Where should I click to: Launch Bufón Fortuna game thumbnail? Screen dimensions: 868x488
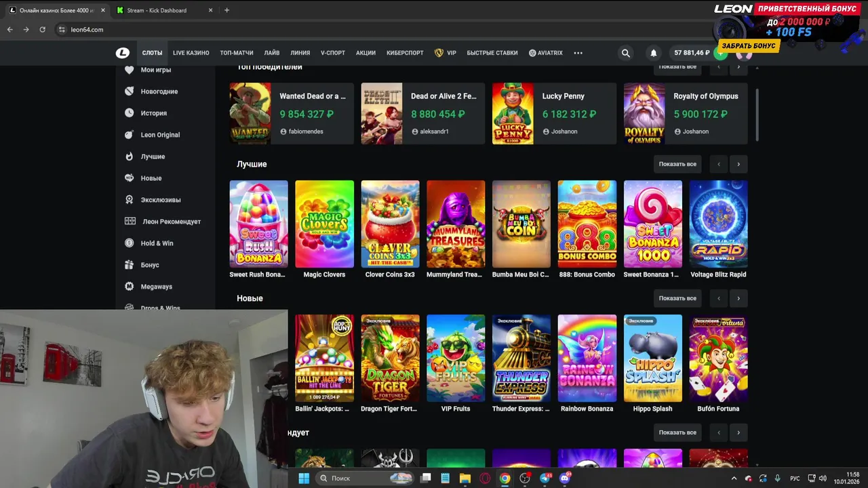coord(719,358)
